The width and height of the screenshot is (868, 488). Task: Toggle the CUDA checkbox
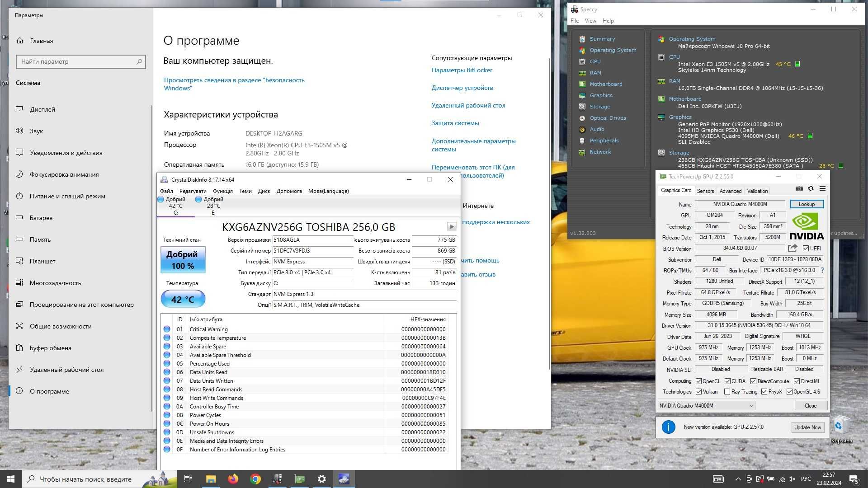[727, 381]
